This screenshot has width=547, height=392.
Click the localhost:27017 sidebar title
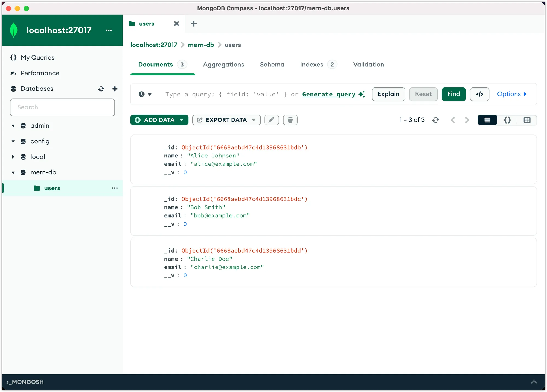tap(59, 30)
